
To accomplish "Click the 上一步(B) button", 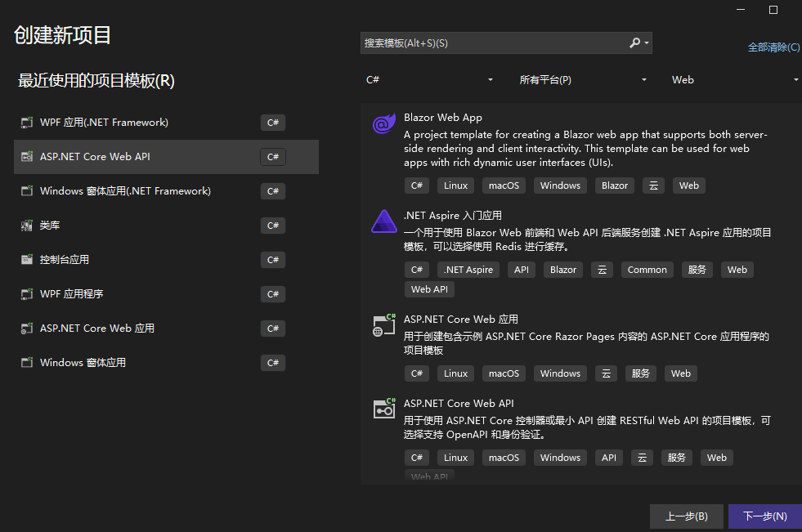I will pyautogui.click(x=687, y=516).
